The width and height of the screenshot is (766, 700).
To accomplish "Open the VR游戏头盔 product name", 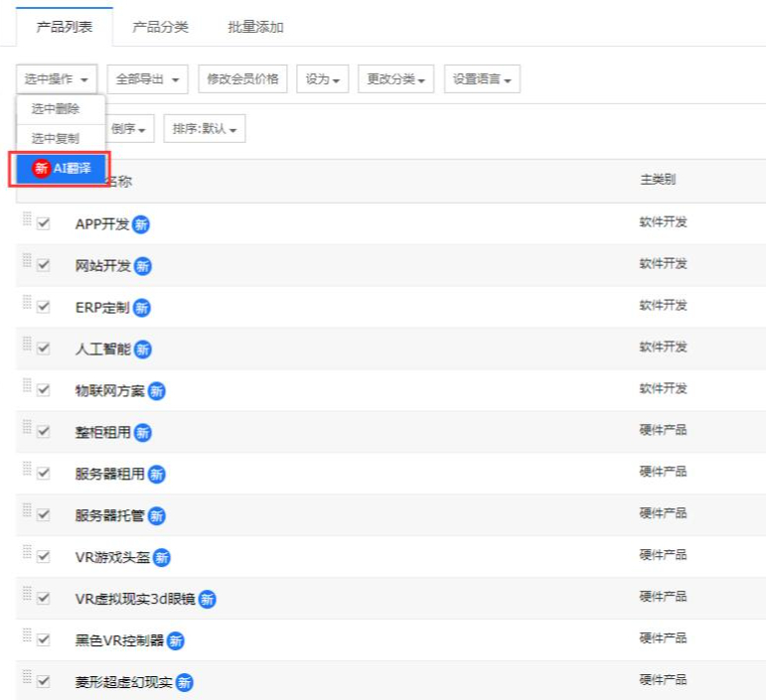I will click(112, 557).
